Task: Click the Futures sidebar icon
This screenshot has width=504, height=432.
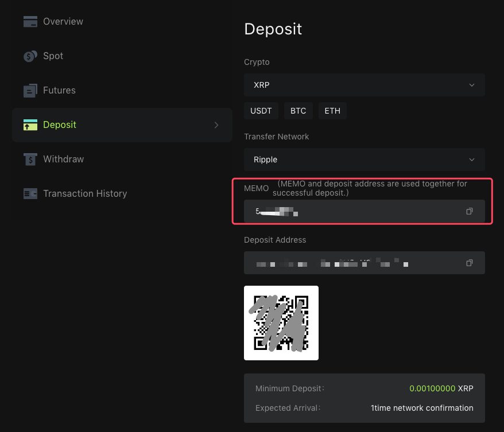Action: point(30,90)
